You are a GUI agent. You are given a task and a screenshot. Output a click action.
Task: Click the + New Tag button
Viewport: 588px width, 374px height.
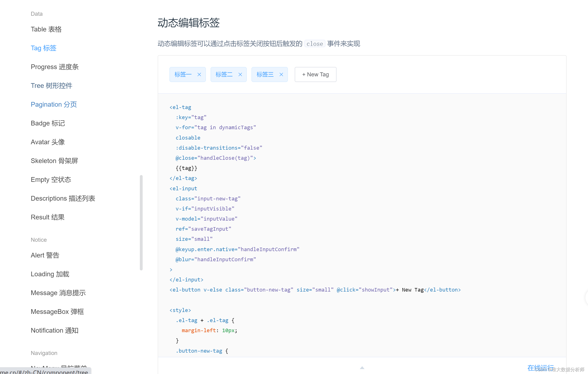click(315, 74)
